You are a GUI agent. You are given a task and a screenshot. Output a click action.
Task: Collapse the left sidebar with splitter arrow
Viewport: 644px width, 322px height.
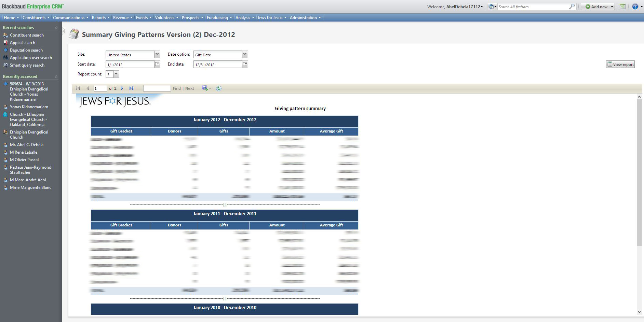63,31
